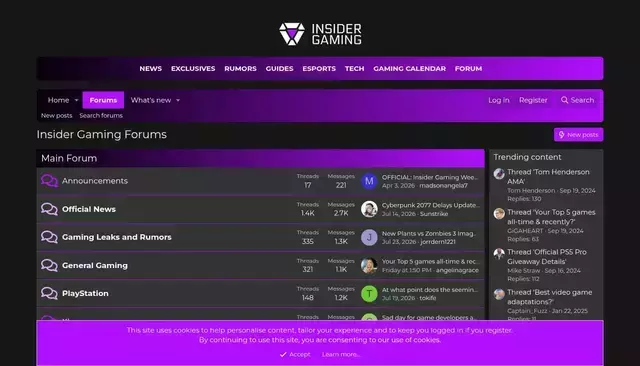This screenshot has height=366, width=640.
Task: Select the Home tab
Action: click(58, 100)
